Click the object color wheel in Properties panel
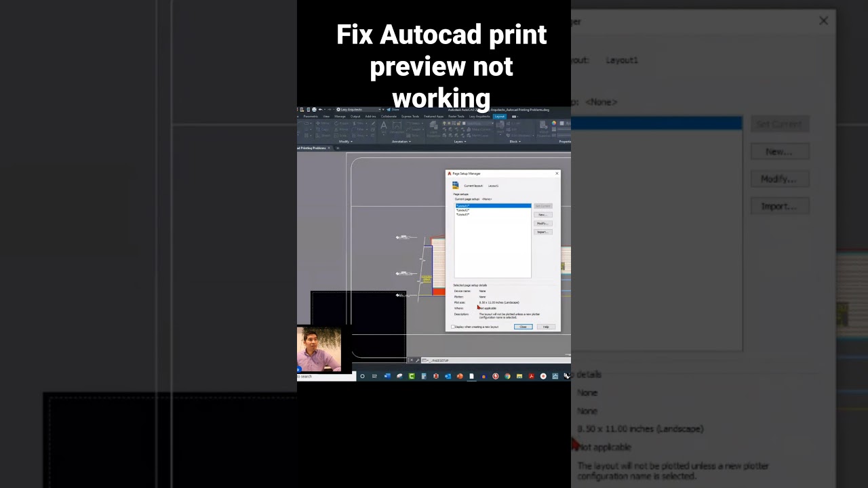The width and height of the screenshot is (868, 488). pos(554,123)
